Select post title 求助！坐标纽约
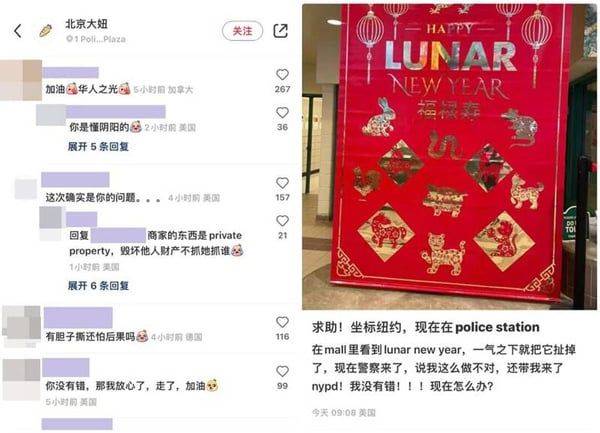Image resolution: width=600 pixels, height=433 pixels. pyautogui.click(x=426, y=327)
